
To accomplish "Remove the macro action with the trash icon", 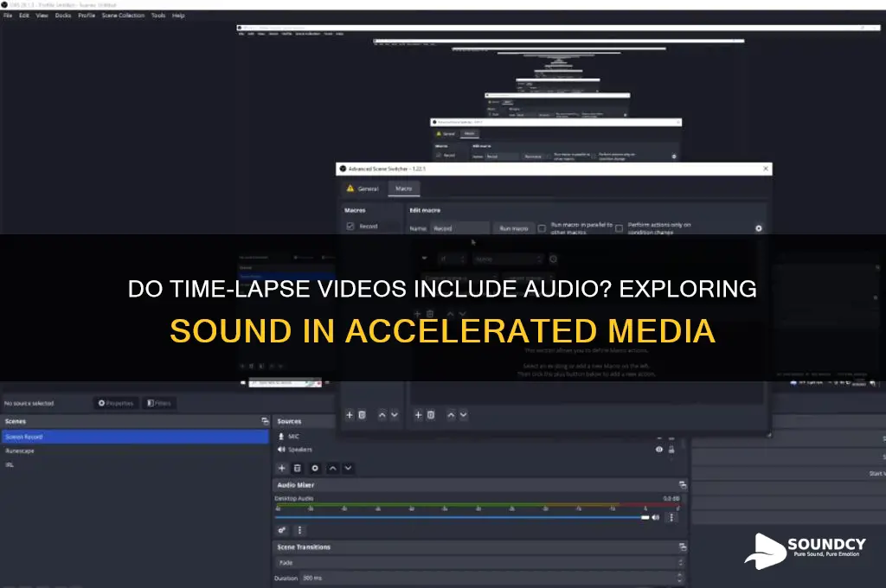I will tap(431, 415).
